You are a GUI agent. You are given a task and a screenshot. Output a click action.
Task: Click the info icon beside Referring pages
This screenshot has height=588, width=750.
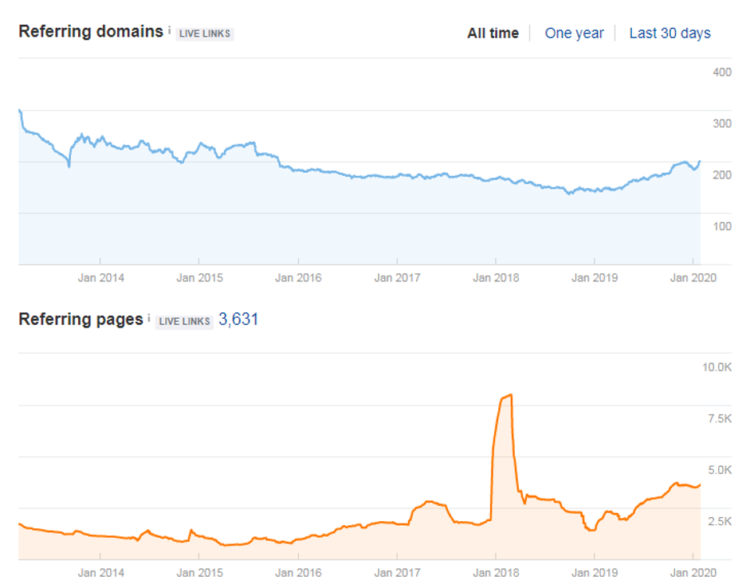[149, 318]
